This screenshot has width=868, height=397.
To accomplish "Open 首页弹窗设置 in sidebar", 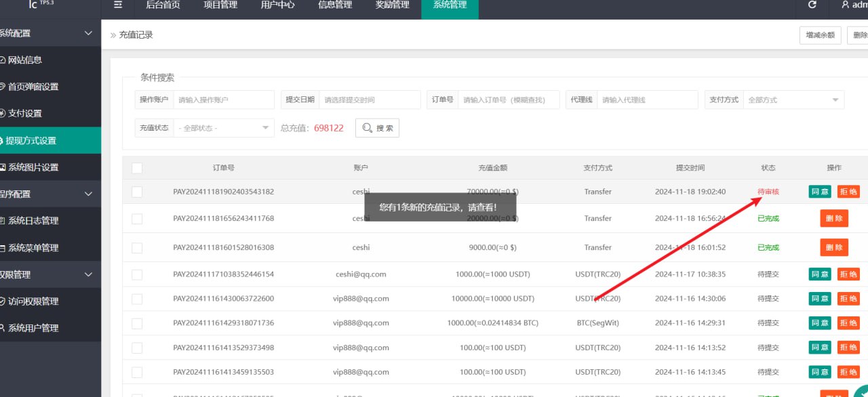I will (33, 87).
